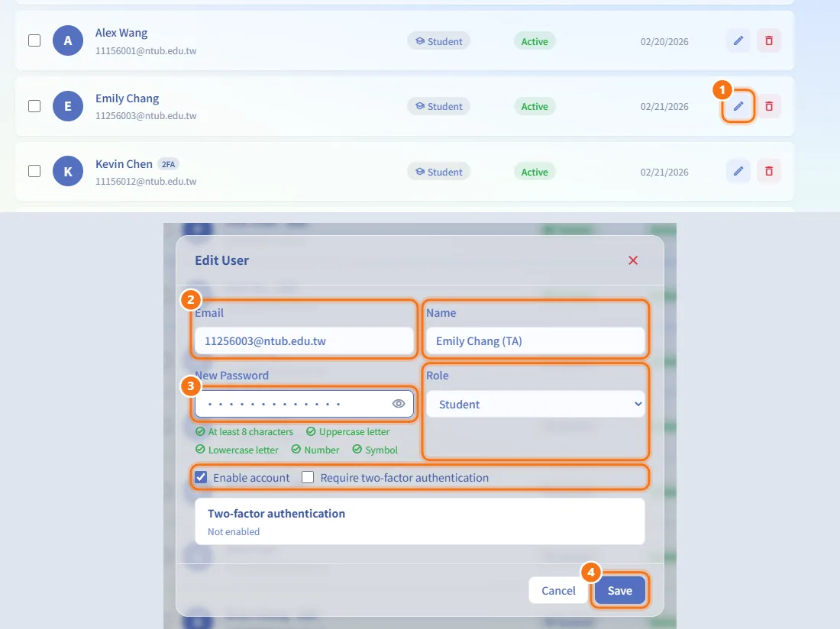Click Active status for Emily Chang

535,107
